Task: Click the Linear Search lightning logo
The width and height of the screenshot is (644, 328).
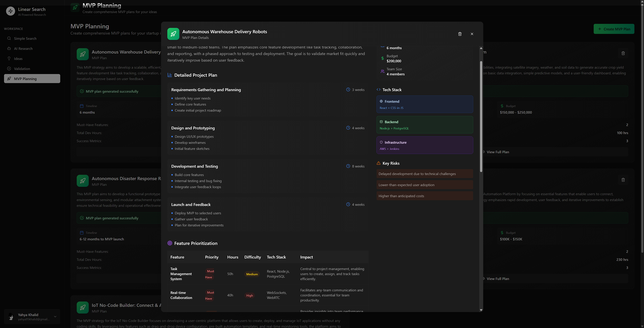Action: click(x=11, y=11)
